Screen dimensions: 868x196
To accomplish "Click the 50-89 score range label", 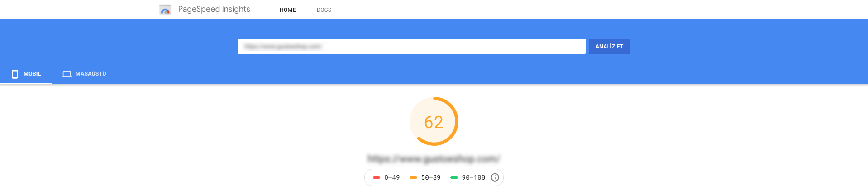I will point(431,177).
